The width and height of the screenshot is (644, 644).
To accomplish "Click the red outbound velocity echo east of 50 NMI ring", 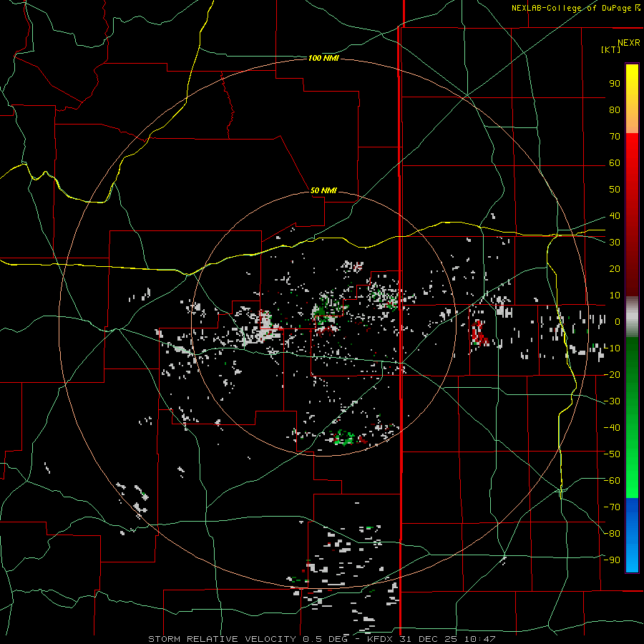I will 478,333.
